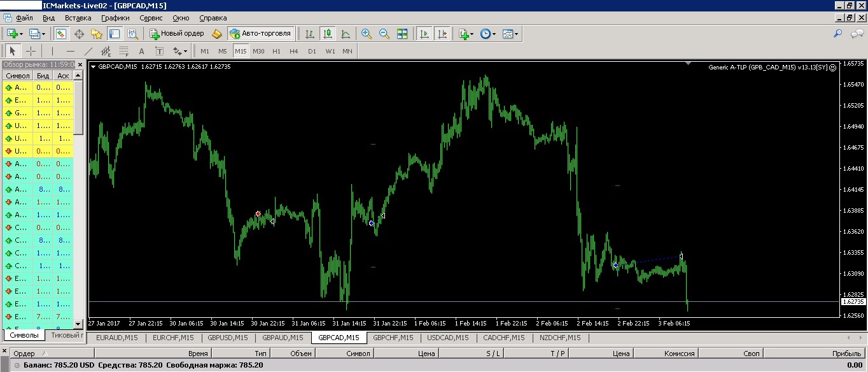
Task: Set timeframe to MN
Action: pos(347,51)
